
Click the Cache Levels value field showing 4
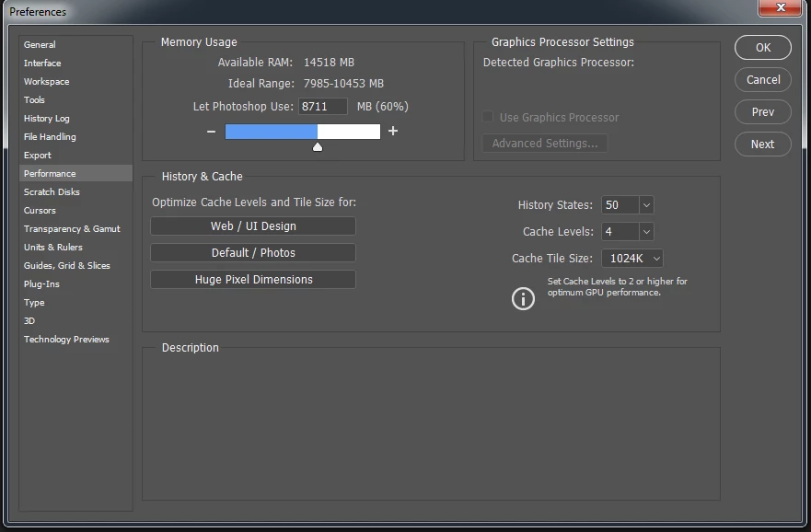(620, 232)
